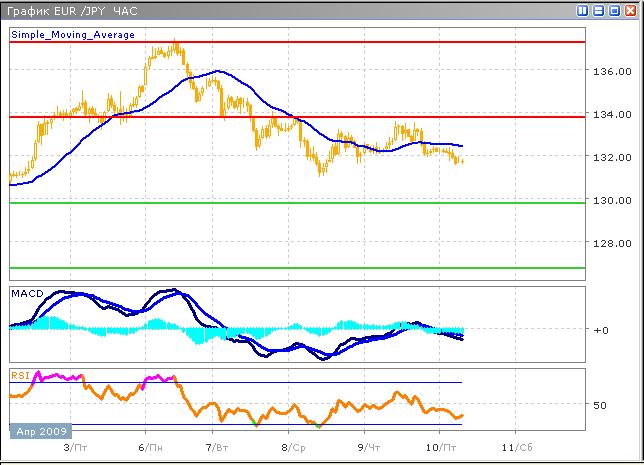
Task: Select the MACD indicator label
Action: pyautogui.click(x=27, y=294)
